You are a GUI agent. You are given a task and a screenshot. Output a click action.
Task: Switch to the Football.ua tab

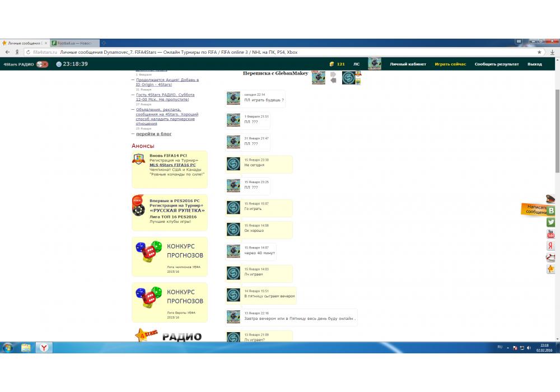(74, 43)
